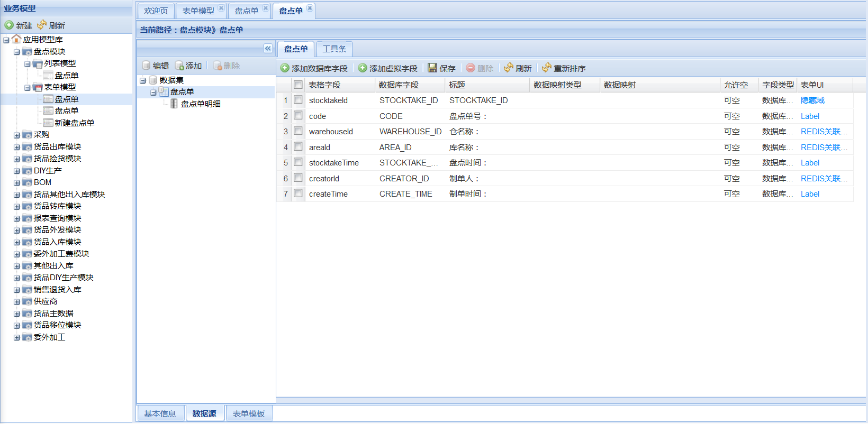Check the stocktakeTime row checkbox
Image resolution: width=868 pixels, height=424 pixels.
[299, 162]
